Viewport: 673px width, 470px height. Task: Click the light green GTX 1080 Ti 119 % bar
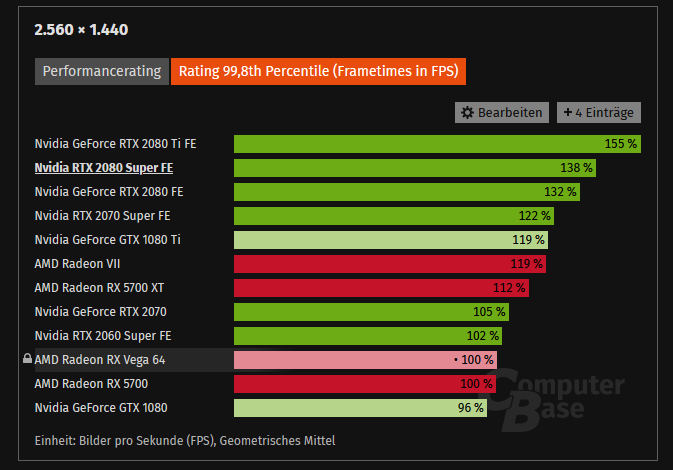pos(391,240)
